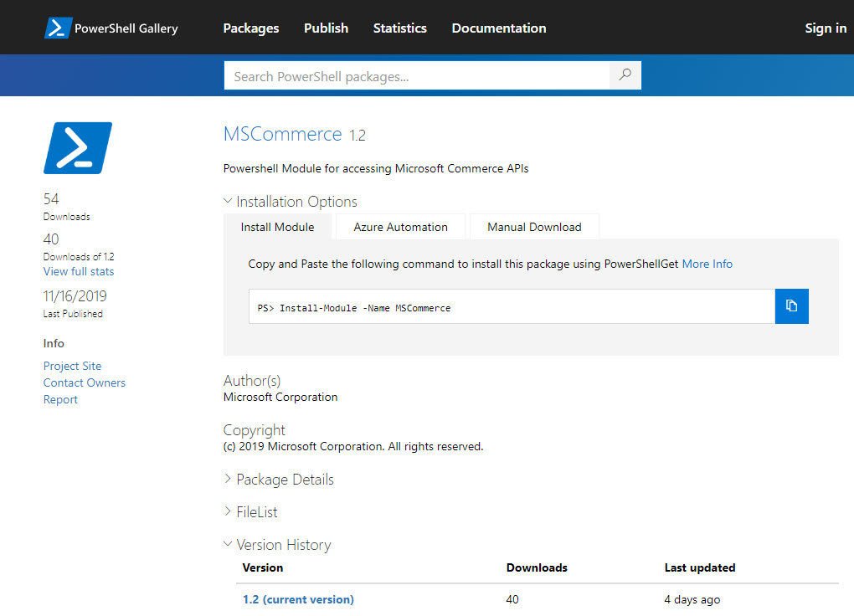This screenshot has width=854, height=616.
Task: Open the More Info link
Action: [x=707, y=264]
